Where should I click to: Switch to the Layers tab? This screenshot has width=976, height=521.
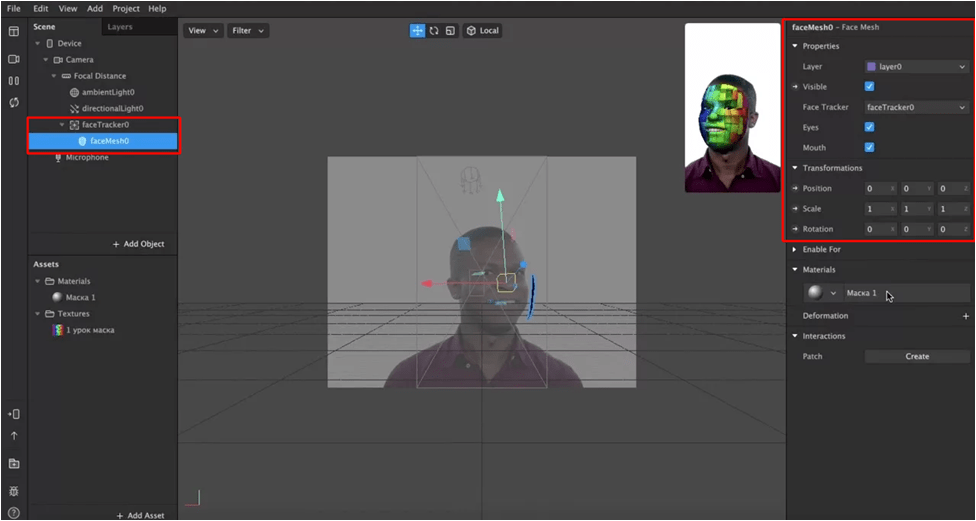120,27
